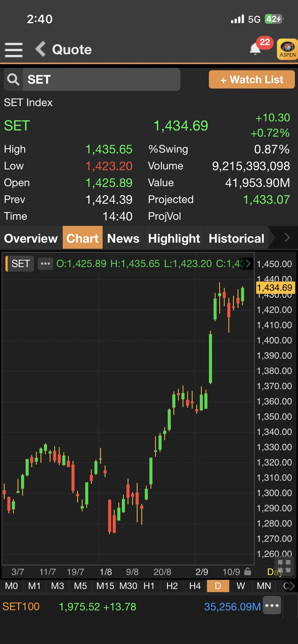The width and height of the screenshot is (298, 644).
Task: Show more tabs with right chevron
Action: 287,237
